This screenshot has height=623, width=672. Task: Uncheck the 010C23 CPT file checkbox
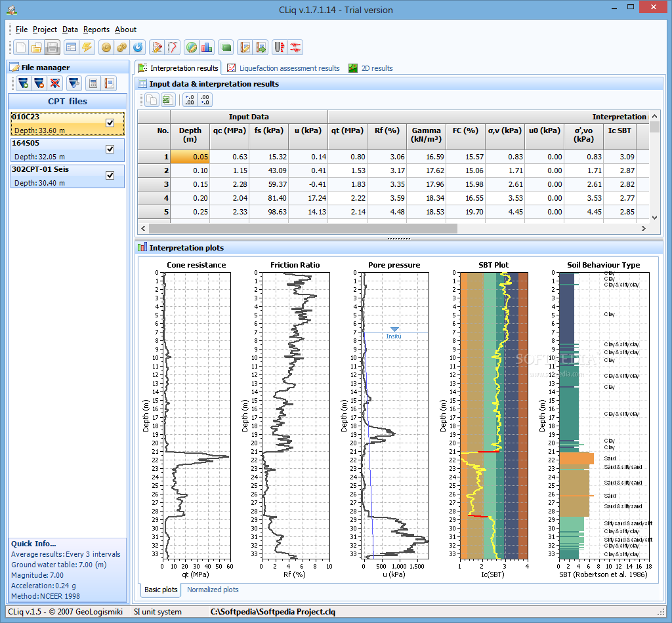click(x=110, y=123)
